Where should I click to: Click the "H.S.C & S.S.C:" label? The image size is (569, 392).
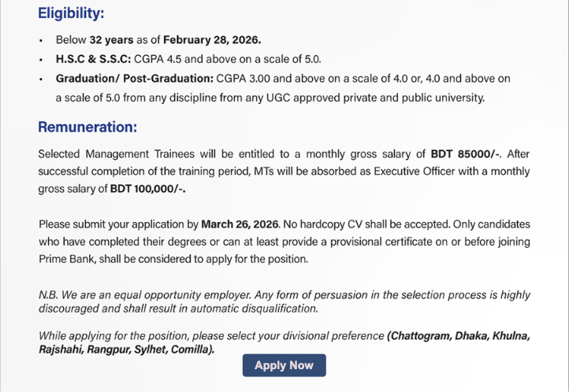pyautogui.click(x=94, y=59)
